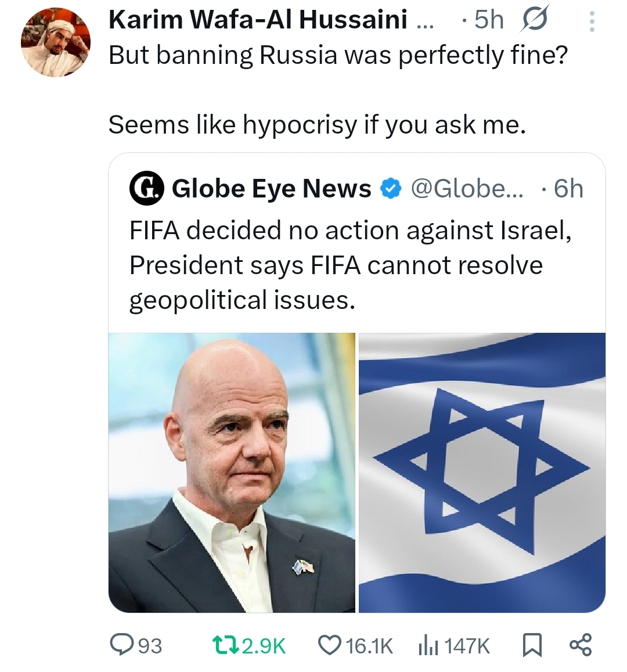Click the 5h post timestamp

(x=488, y=21)
